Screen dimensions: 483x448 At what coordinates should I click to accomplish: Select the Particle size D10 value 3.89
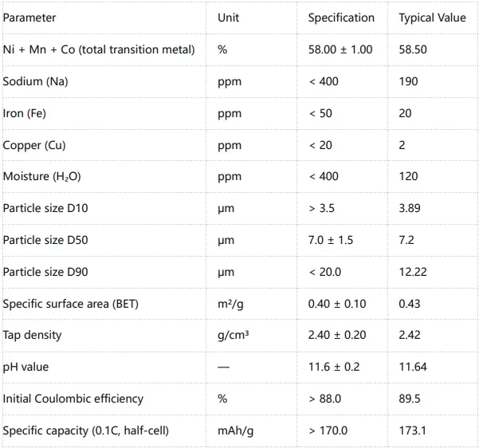(x=410, y=208)
